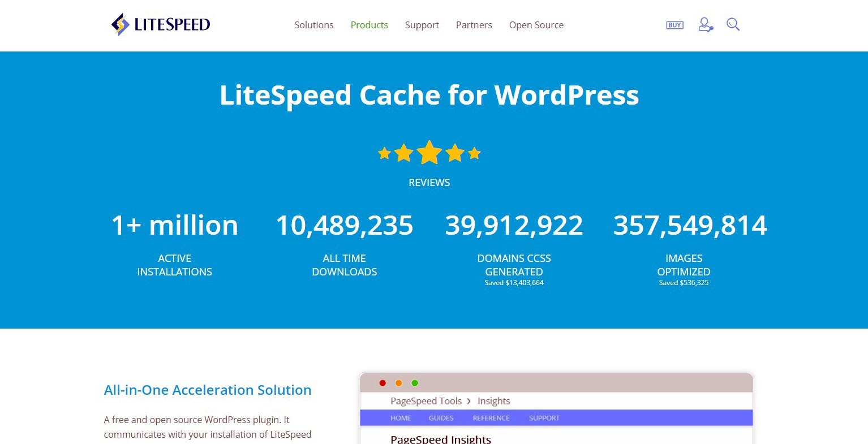Open the search magnifier icon

click(x=733, y=24)
